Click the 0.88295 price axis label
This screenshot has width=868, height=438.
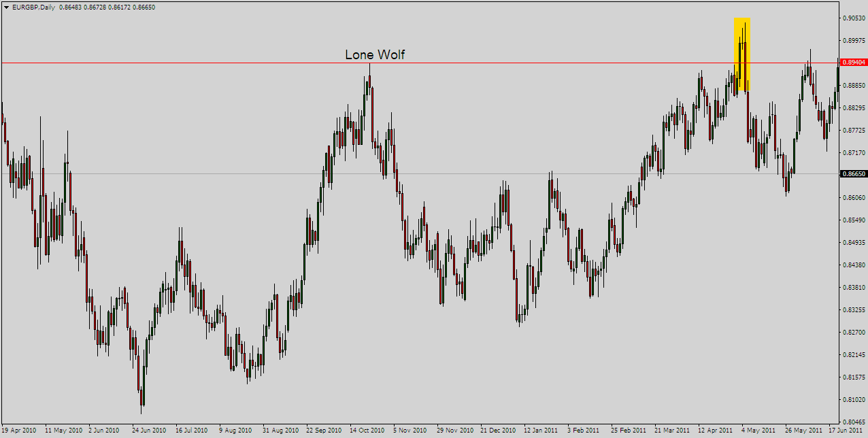tap(855, 107)
